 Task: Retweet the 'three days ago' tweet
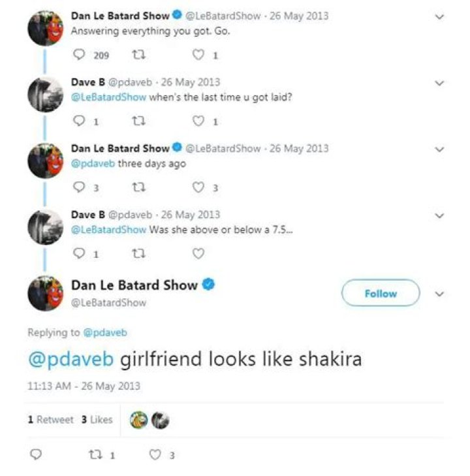click(x=137, y=187)
